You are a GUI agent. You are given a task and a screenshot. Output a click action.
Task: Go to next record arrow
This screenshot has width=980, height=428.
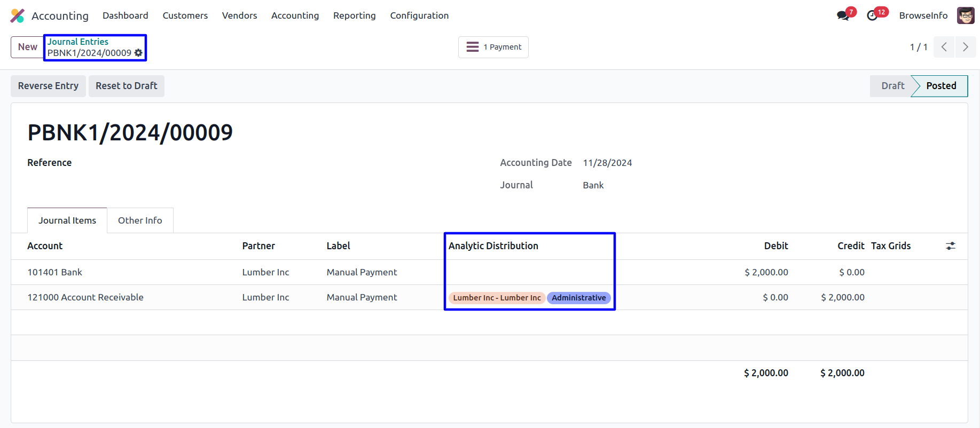tap(965, 47)
